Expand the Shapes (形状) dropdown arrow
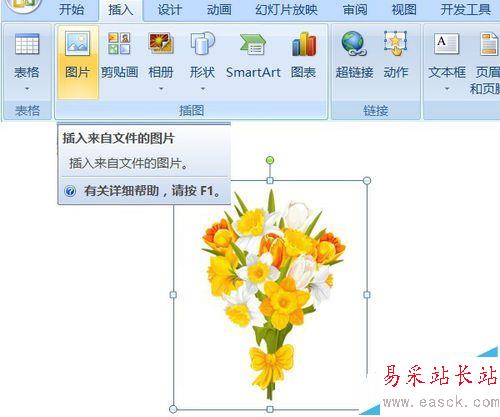This screenshot has height=417, width=500. click(202, 89)
